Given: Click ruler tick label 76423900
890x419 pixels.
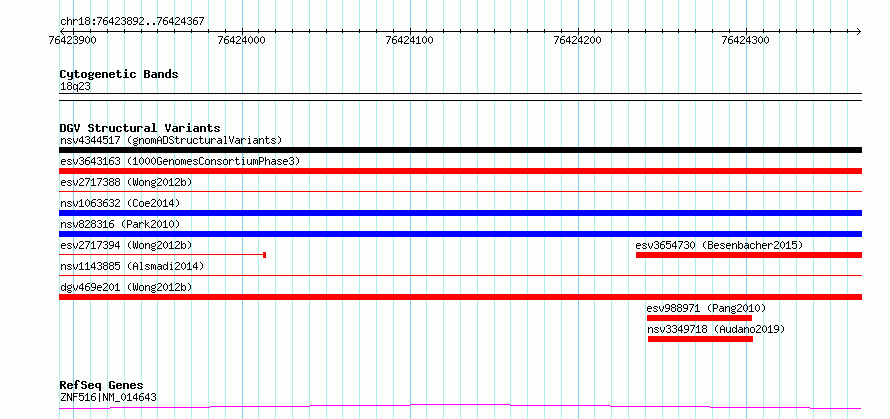Looking at the screenshot, I should pyautogui.click(x=73, y=40).
